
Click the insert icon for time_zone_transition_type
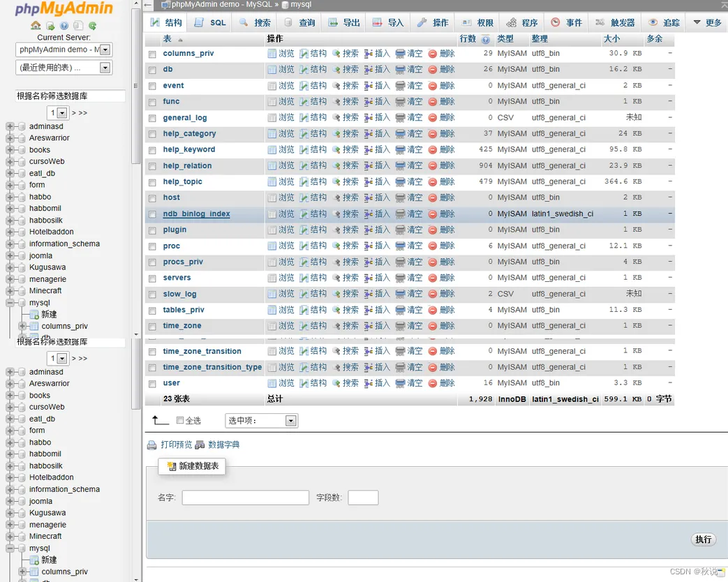368,368
